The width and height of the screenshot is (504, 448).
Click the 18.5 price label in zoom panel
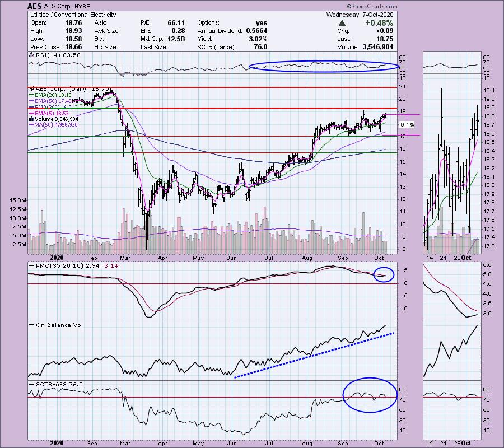pyautogui.click(x=488, y=142)
